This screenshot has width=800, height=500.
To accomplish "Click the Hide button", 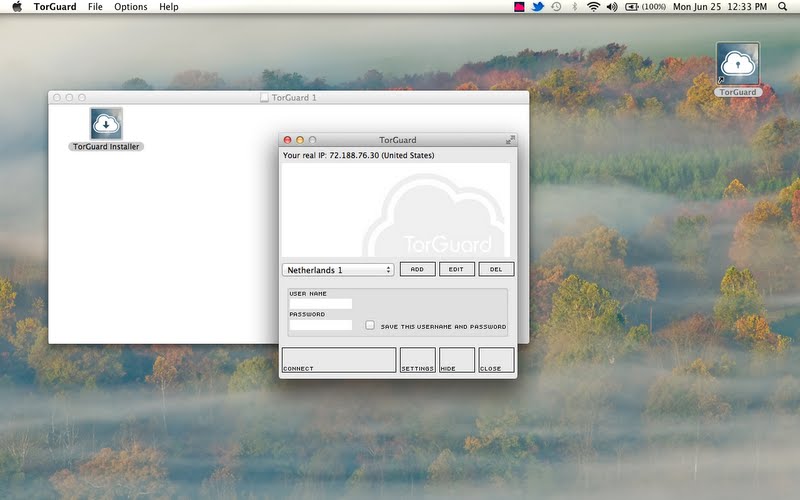I will tap(457, 360).
